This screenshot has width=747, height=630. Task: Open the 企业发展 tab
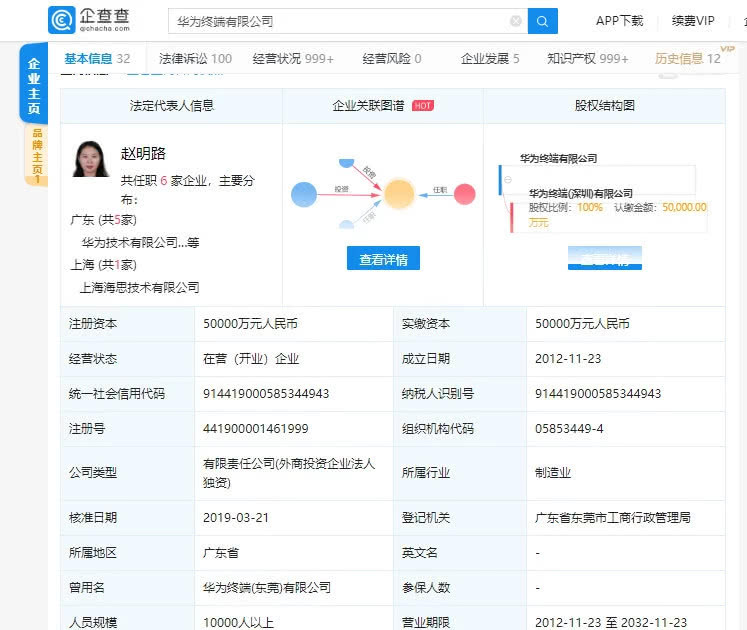coord(490,59)
